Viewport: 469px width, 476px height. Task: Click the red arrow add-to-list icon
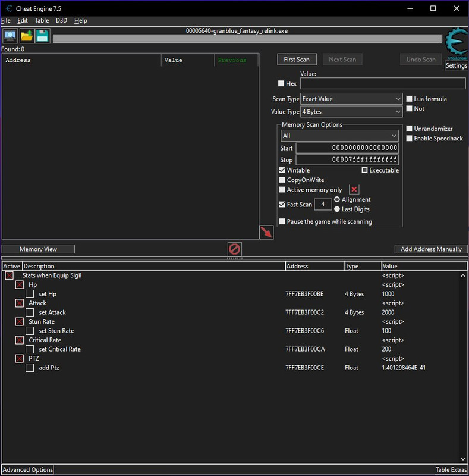pyautogui.click(x=266, y=232)
